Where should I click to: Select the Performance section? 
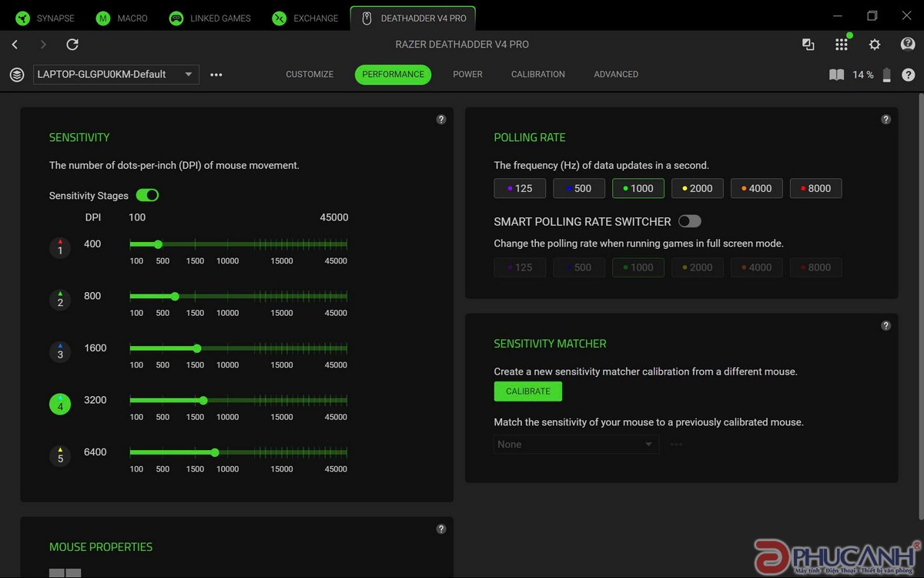click(393, 74)
